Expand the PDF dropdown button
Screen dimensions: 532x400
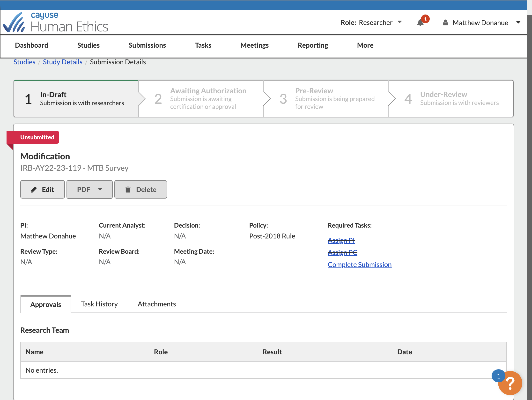click(89, 189)
